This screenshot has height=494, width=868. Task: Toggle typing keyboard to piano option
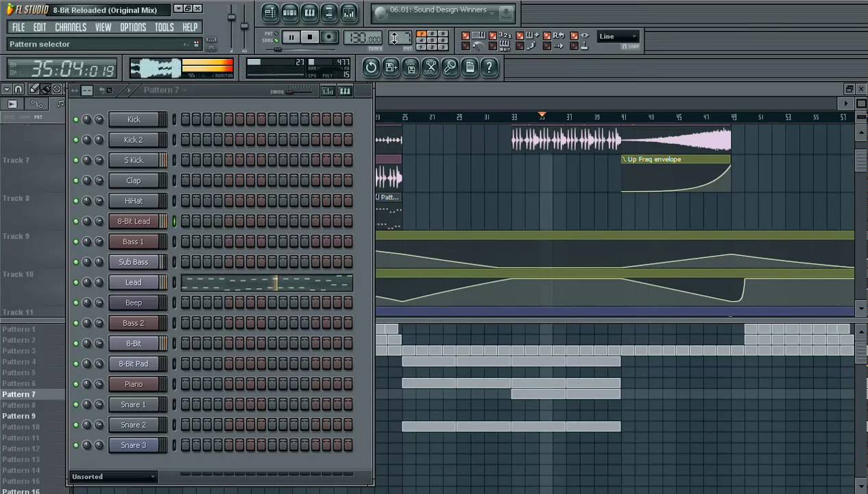[x=466, y=36]
